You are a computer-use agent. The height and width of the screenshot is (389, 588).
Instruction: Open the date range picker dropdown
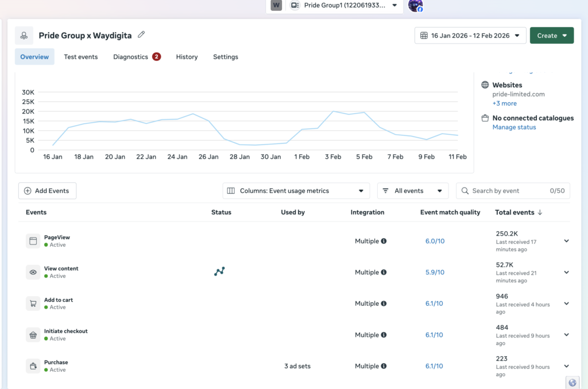pos(470,36)
